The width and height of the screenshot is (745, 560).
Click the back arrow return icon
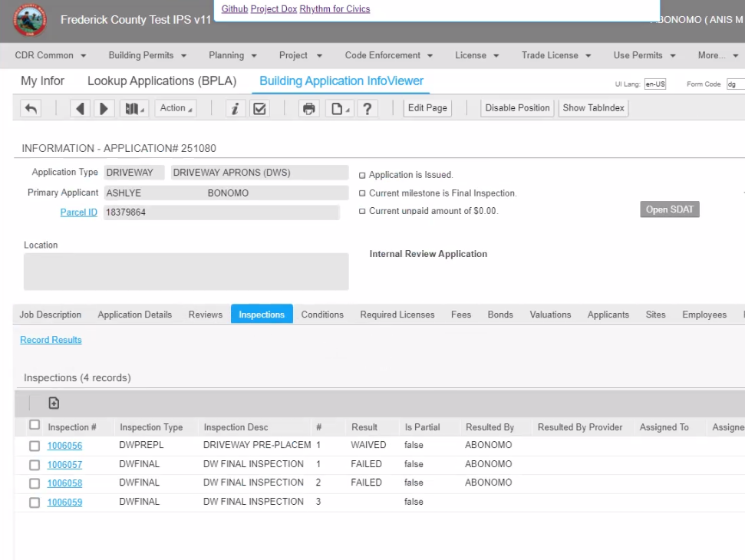[31, 108]
